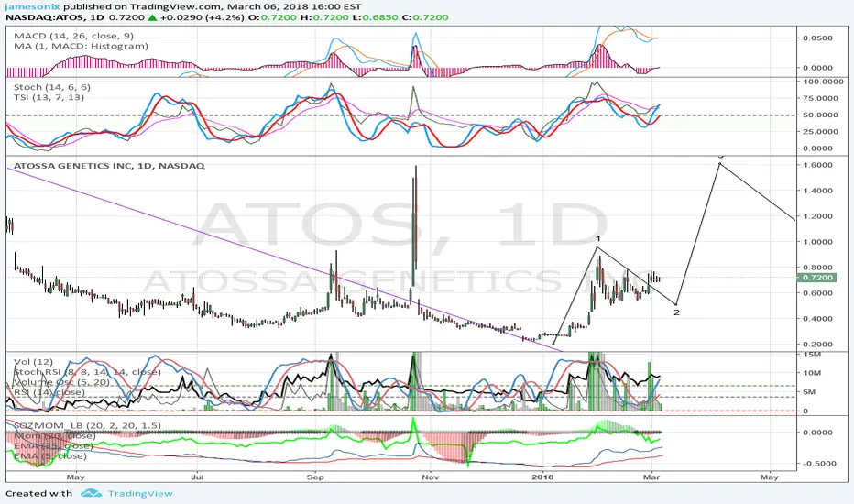Click the 100.0000 value on Stoch scale
Image resolution: width=854 pixels, height=504 pixels.
click(824, 82)
